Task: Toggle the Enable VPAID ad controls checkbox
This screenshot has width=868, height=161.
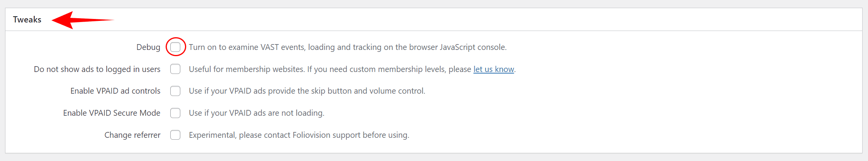Action: pos(175,91)
